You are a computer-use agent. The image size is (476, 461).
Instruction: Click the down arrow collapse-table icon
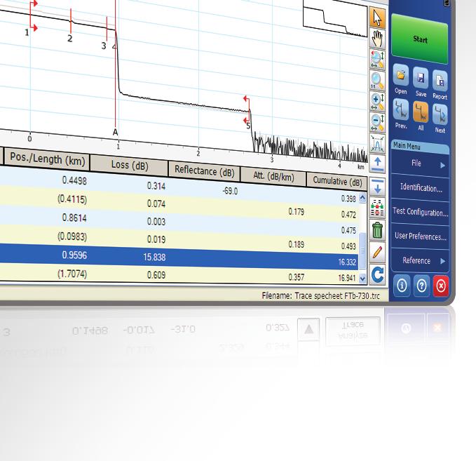click(377, 187)
